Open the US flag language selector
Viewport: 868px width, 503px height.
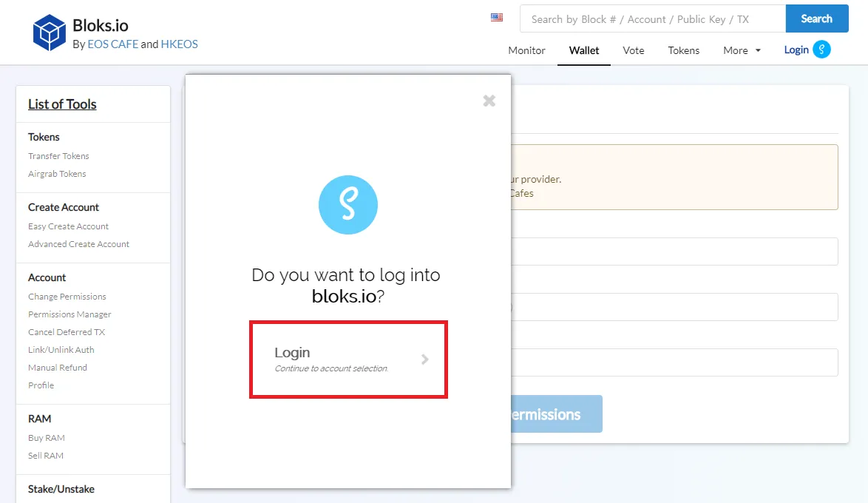(x=497, y=18)
